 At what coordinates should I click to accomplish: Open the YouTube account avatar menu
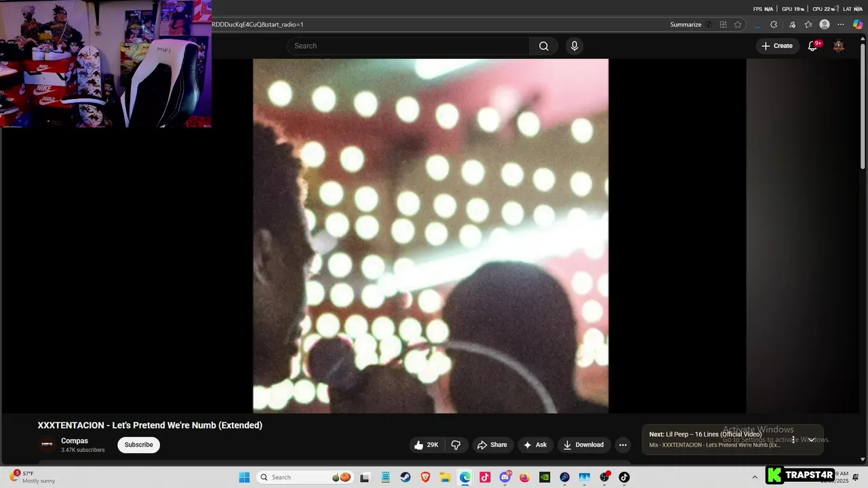839,46
